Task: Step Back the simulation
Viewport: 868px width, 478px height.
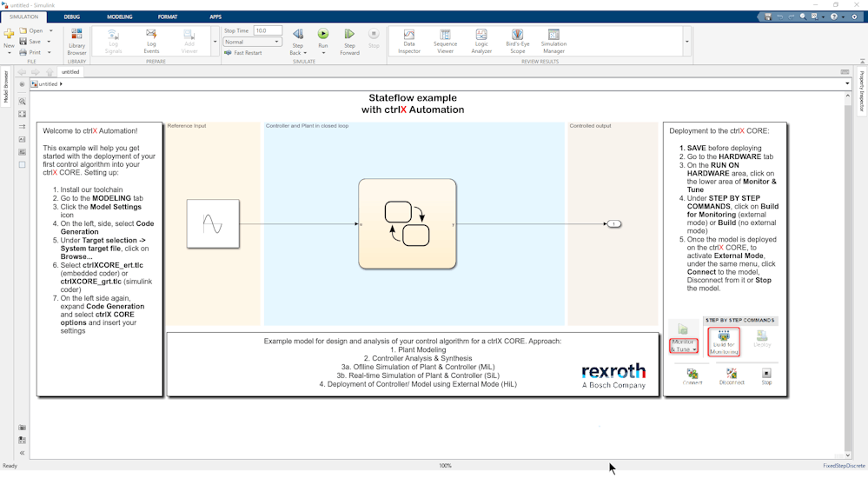Action: tap(298, 42)
